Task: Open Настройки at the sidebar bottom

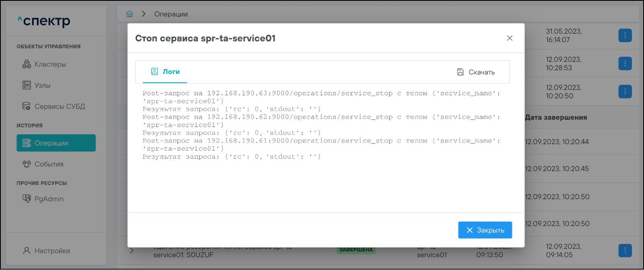Action: [52, 251]
